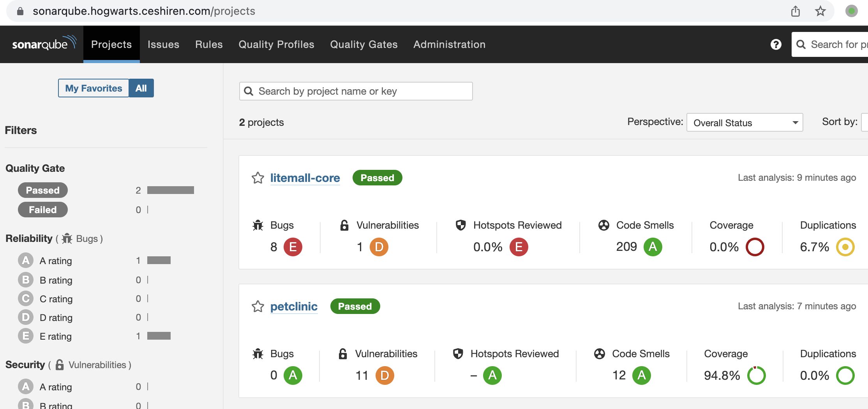Open Quality Gates page

(x=364, y=44)
